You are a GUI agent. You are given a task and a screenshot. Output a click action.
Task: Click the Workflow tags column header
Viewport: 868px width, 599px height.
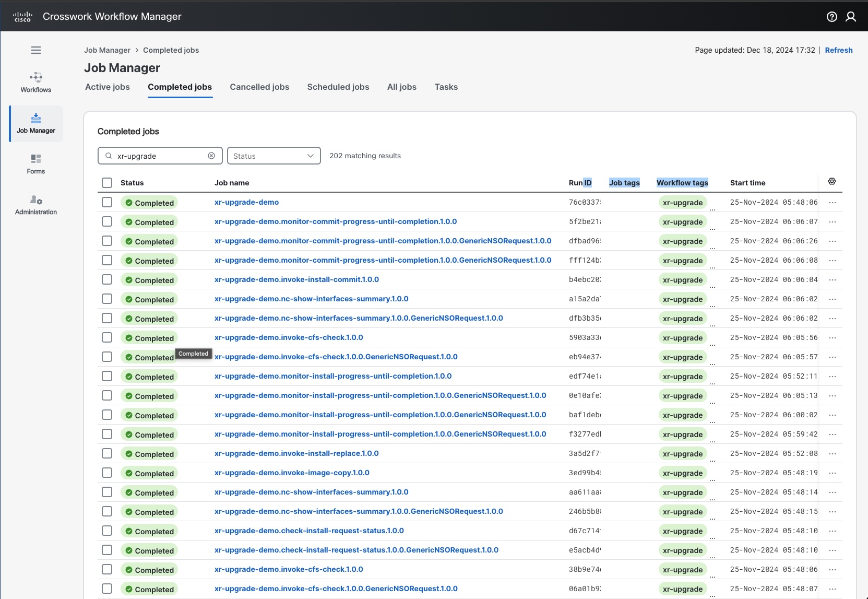(x=682, y=183)
